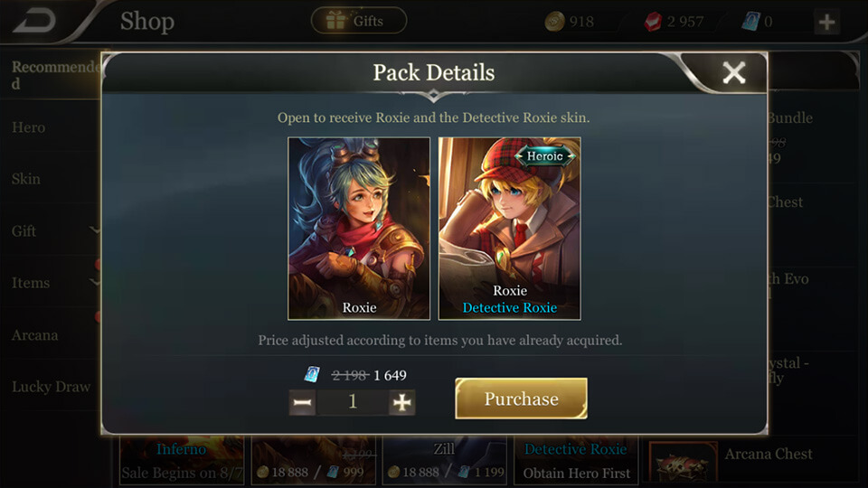The image size is (868, 488).
Task: Select the Roxie hero card
Action: (359, 229)
